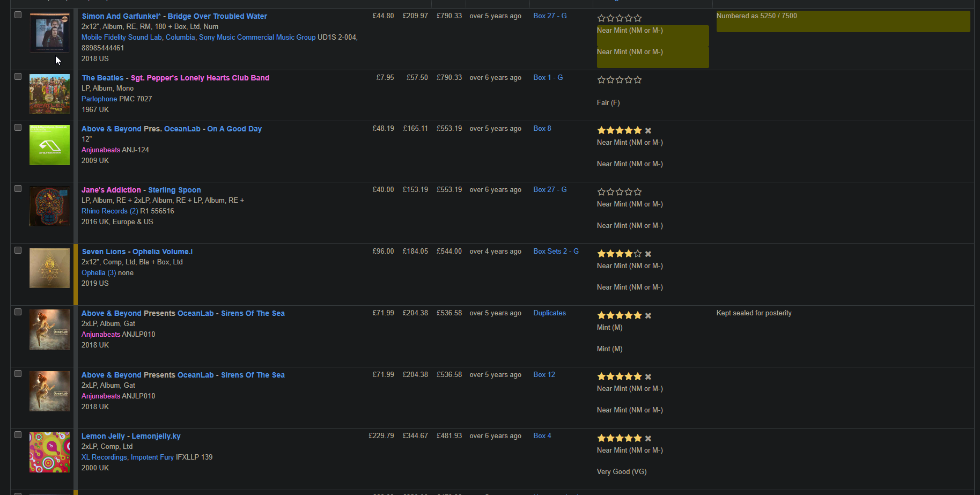Open Sgt. Pepper's Lonely Hearts Club Band release

(x=200, y=78)
